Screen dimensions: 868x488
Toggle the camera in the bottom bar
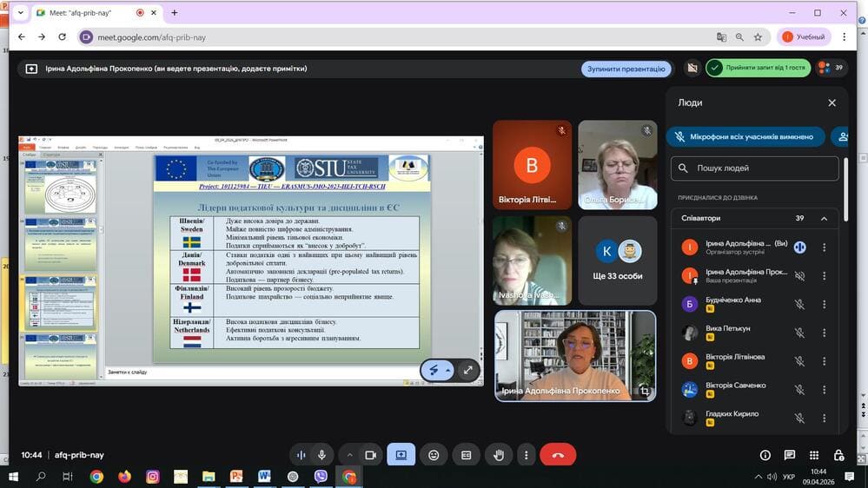coord(370,455)
